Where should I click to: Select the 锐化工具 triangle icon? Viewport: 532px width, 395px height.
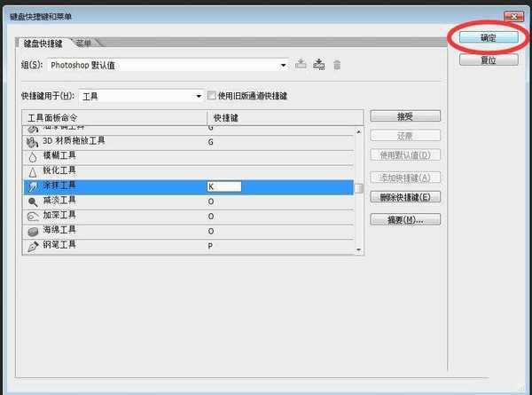click(x=33, y=172)
